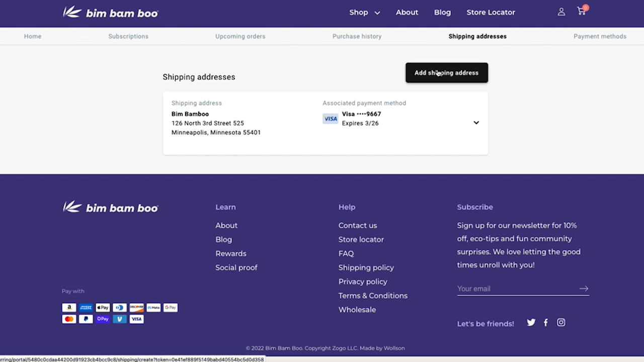Switch to the Upcoming orders tab
The width and height of the screenshot is (644, 362).
240,36
